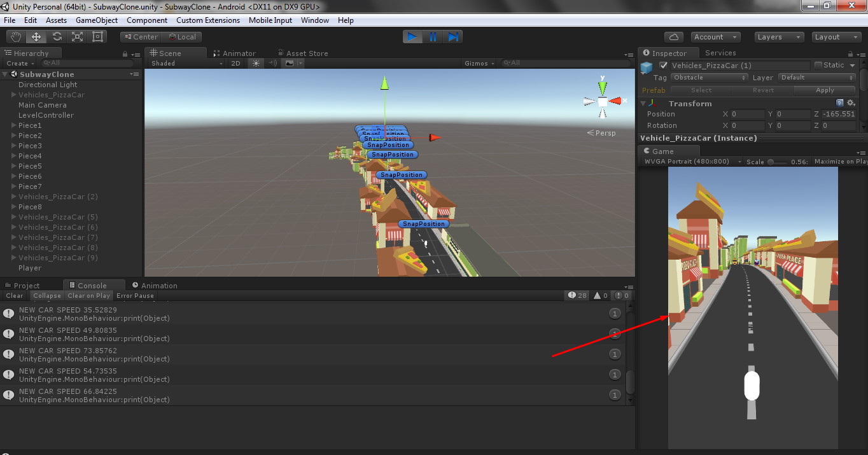868x455 pixels.
Task: Toggle Clear on Play in Console
Action: coord(88,295)
